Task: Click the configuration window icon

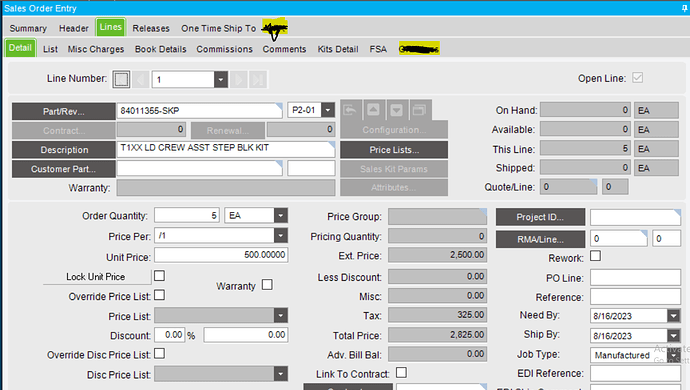Action: [419, 110]
